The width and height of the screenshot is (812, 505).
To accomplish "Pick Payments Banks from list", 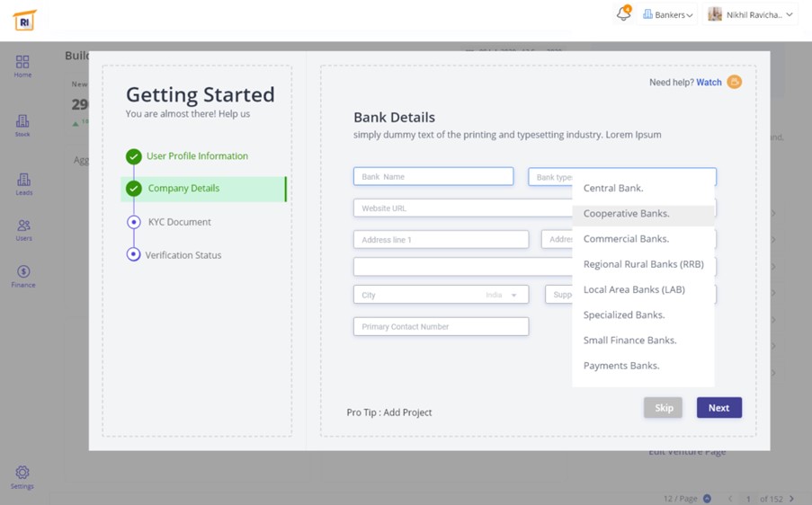I will point(621,366).
